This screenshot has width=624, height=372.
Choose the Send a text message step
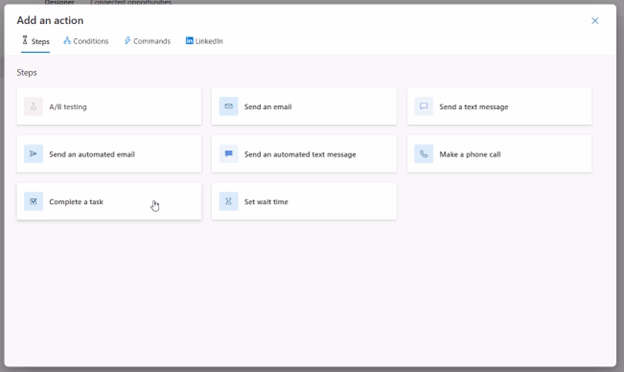pyautogui.click(x=499, y=107)
